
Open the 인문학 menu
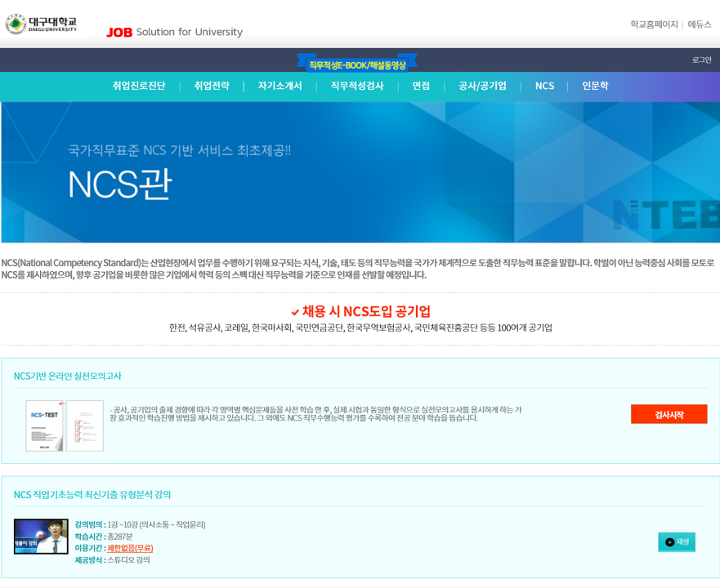tap(595, 86)
